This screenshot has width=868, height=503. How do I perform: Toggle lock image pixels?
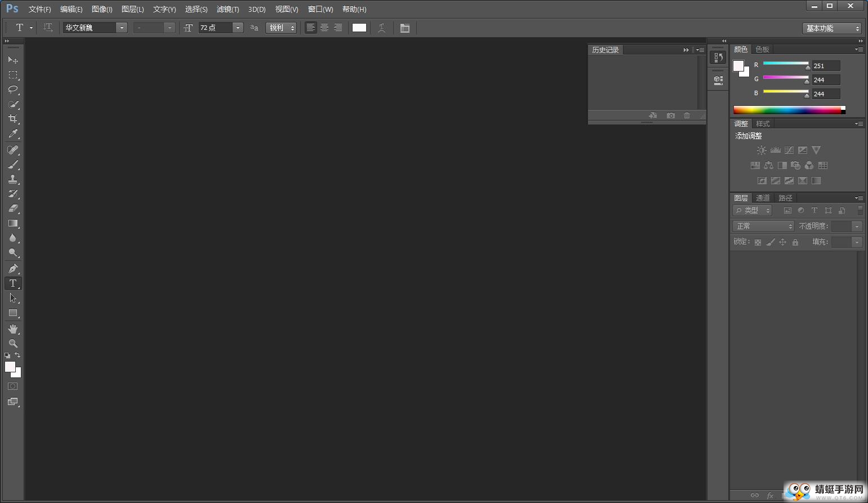click(770, 242)
